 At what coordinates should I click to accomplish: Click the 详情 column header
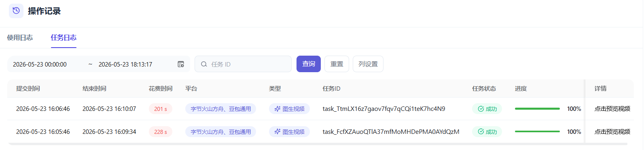pyautogui.click(x=600, y=89)
